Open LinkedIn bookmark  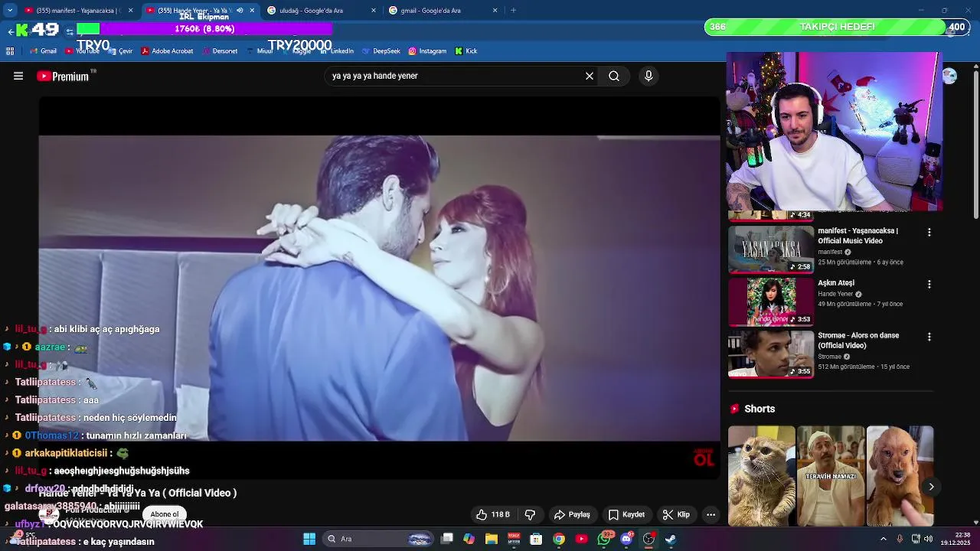click(x=336, y=51)
